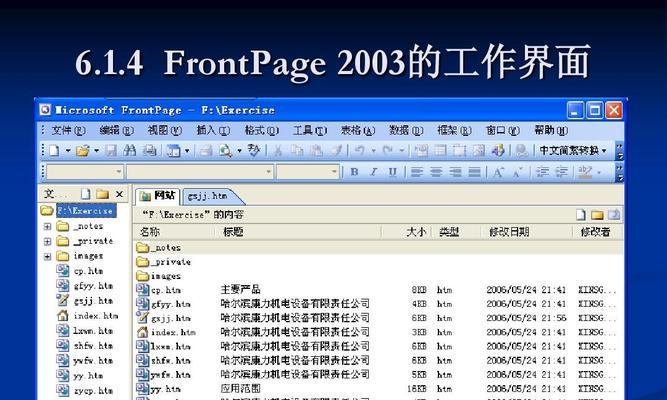
Task: Click the Preview in Browser icon
Action: tap(225, 150)
